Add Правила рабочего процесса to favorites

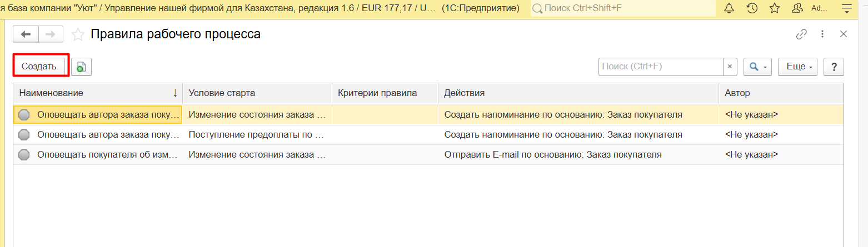[78, 35]
